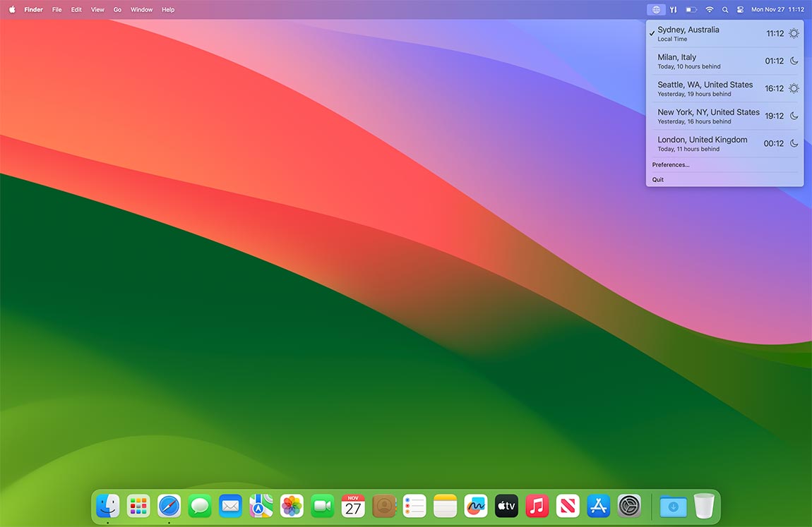Click Quit to exit the clock app
This screenshot has width=812, height=527.
pos(657,179)
